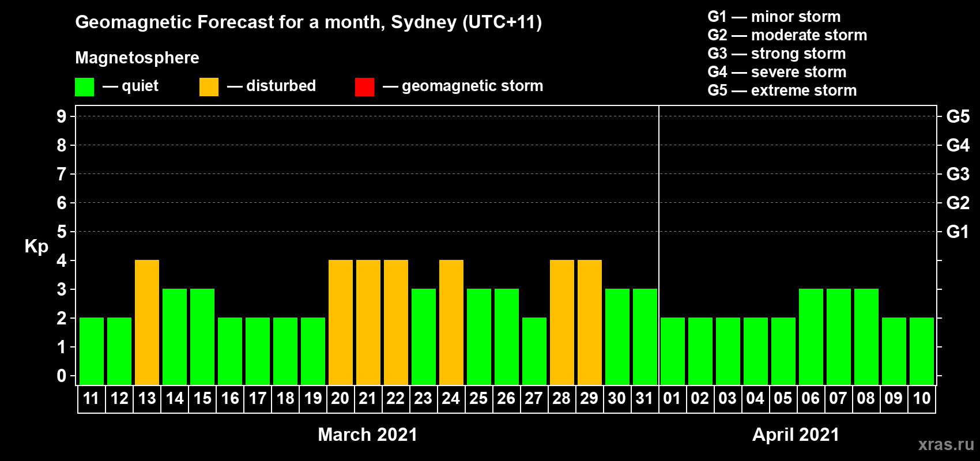980x461 pixels.
Task: Click the Kp value 0 axis label
Action: [x=62, y=376]
